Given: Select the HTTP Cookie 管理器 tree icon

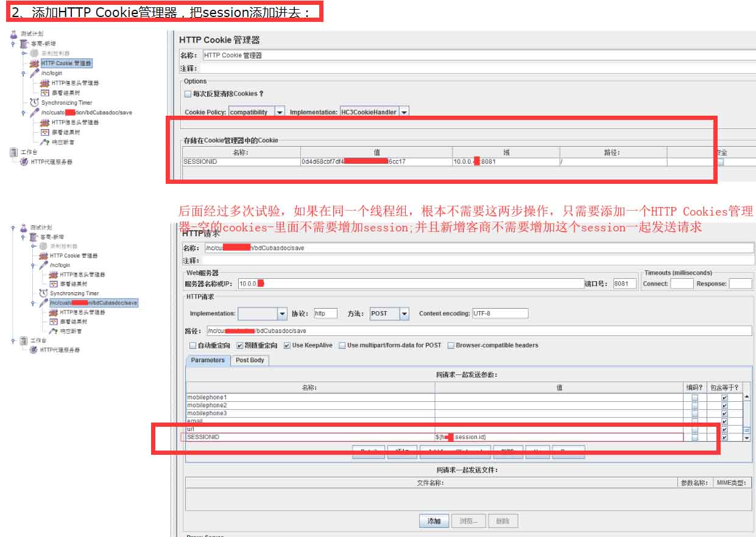Looking at the screenshot, I should pyautogui.click(x=35, y=63).
